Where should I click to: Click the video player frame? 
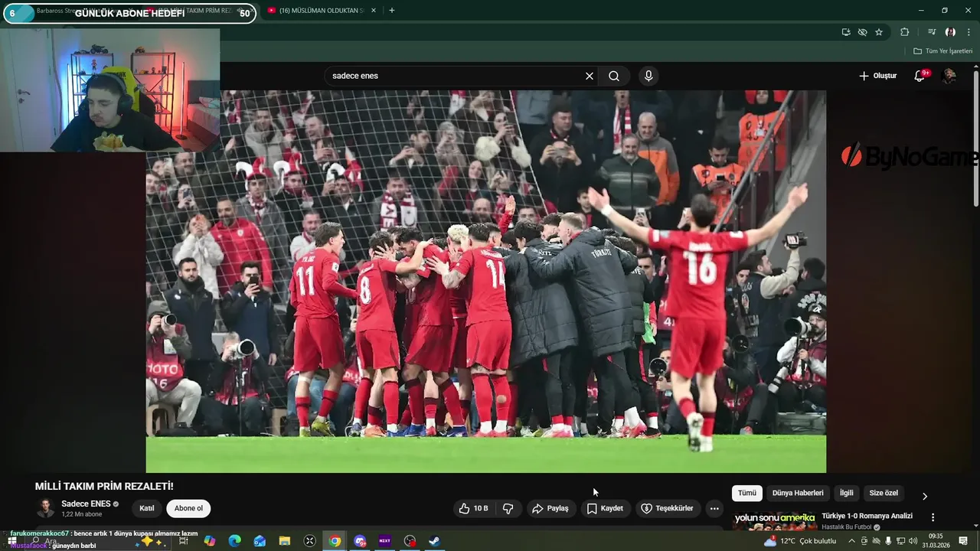486,281
